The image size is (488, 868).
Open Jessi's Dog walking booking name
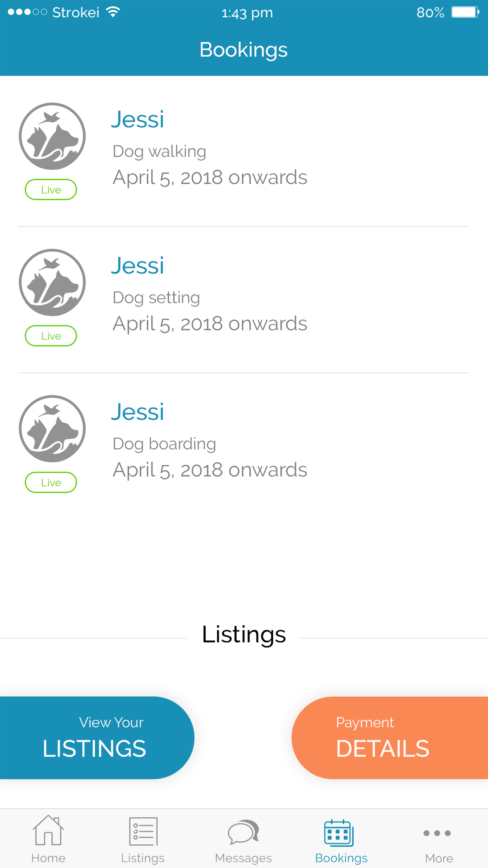[x=138, y=119]
